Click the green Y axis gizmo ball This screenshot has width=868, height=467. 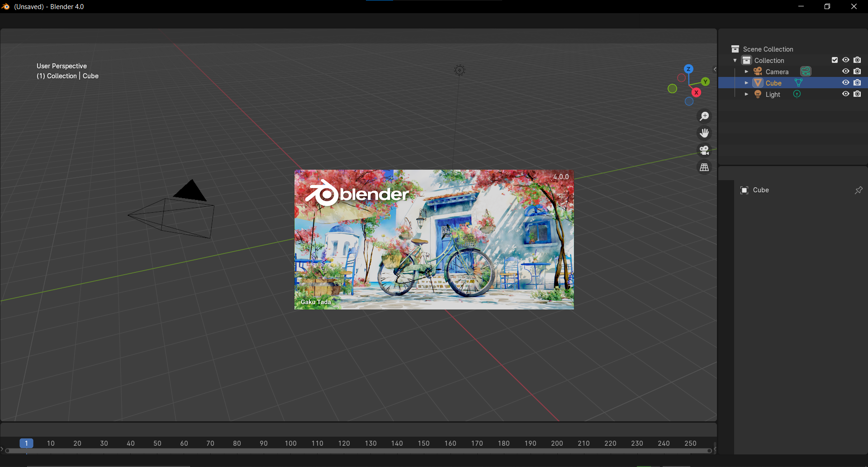(705, 81)
